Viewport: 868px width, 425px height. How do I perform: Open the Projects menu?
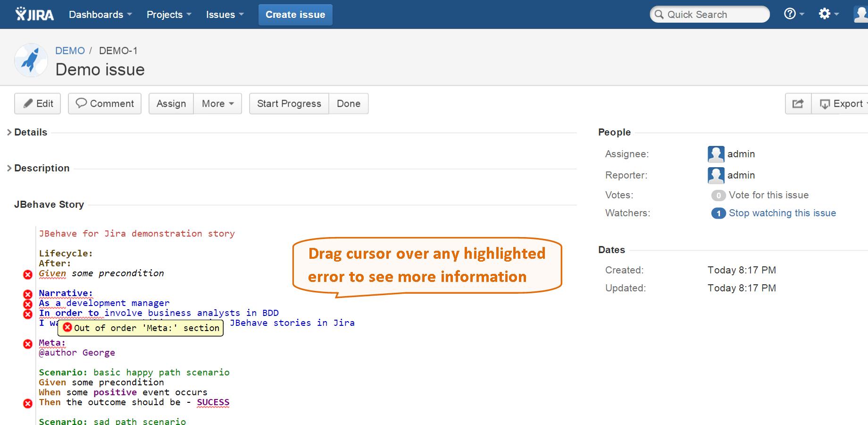[169, 15]
